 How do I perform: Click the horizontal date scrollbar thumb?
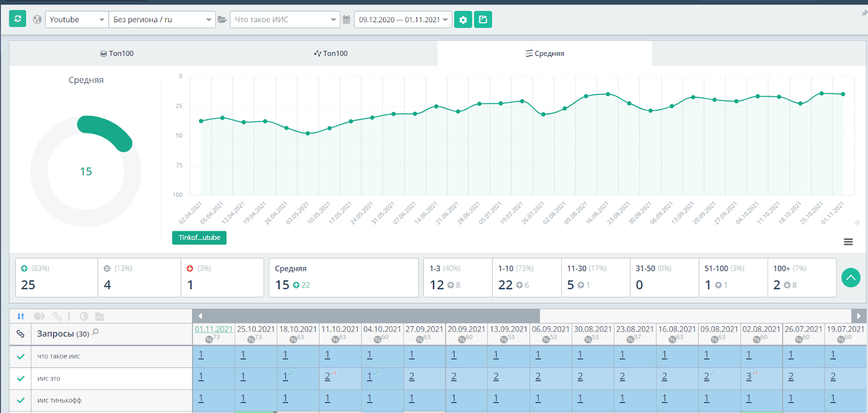pyautogui.click(x=373, y=316)
